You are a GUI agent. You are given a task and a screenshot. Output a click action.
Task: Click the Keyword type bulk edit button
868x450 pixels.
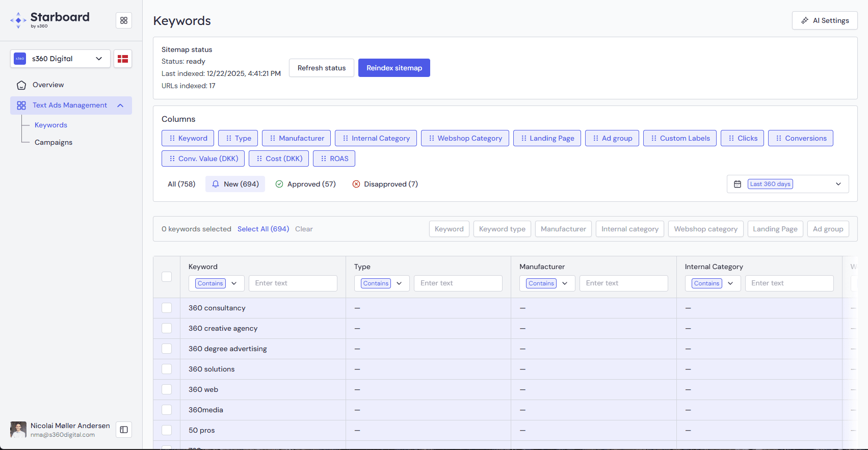point(502,229)
